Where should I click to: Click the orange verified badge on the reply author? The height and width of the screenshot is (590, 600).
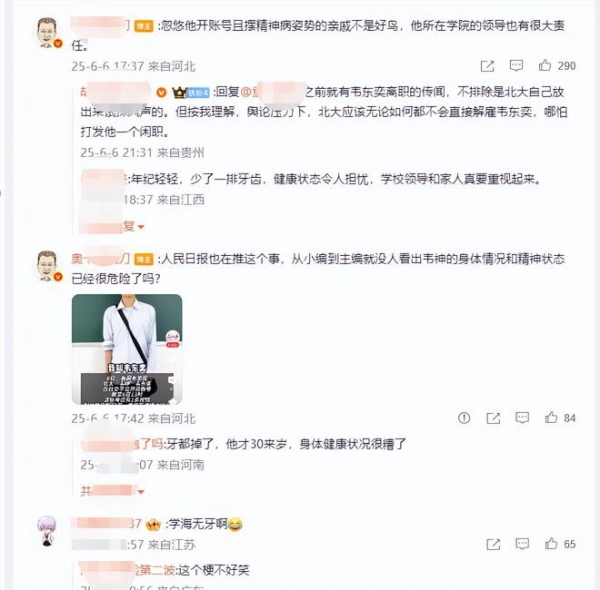pos(161,93)
